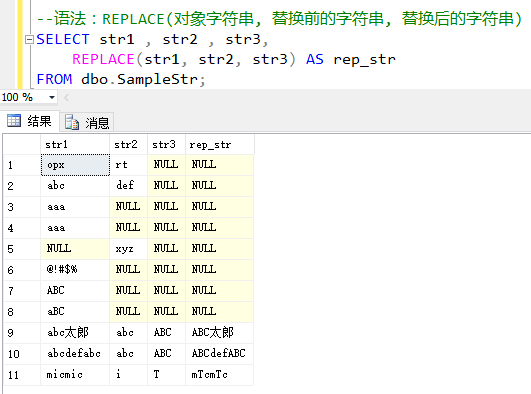Select the rep_str cell ABC太郎
Screen dimensions: 531x394
pos(220,333)
